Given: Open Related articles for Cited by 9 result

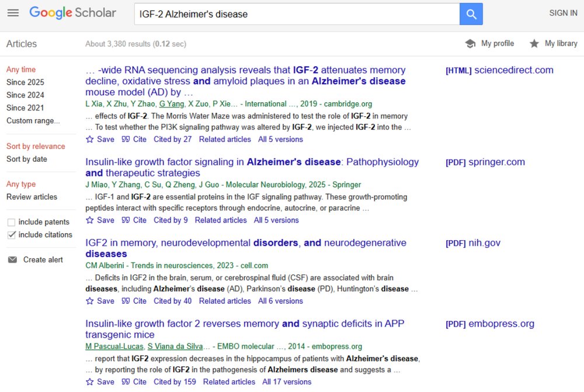Looking at the screenshot, I should (221, 220).
